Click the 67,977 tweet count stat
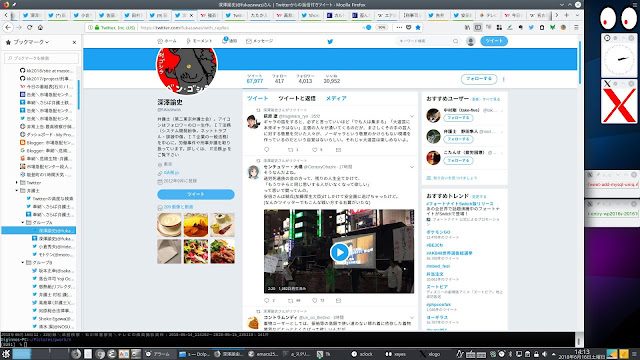Screen dimensions: 640x360 pyautogui.click(x=255, y=79)
